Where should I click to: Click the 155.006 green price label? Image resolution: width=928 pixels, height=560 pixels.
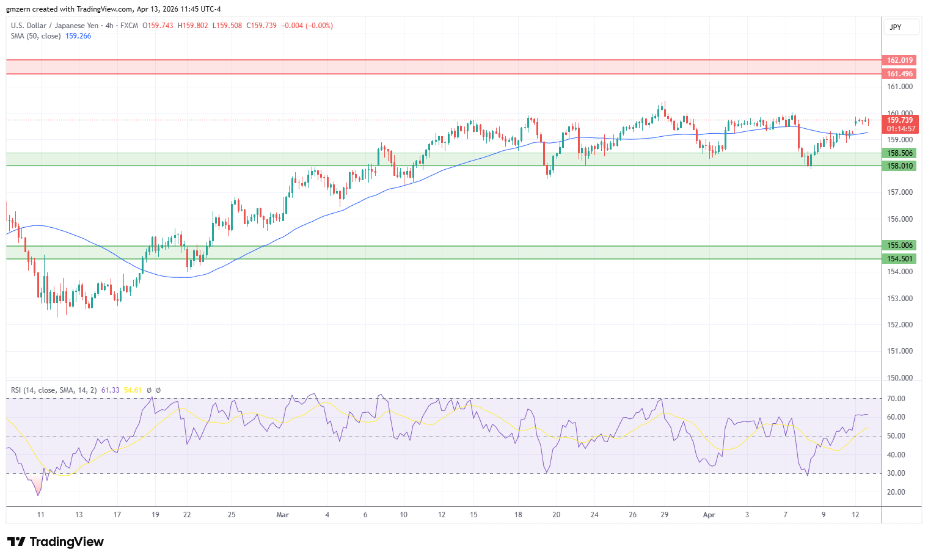(899, 245)
